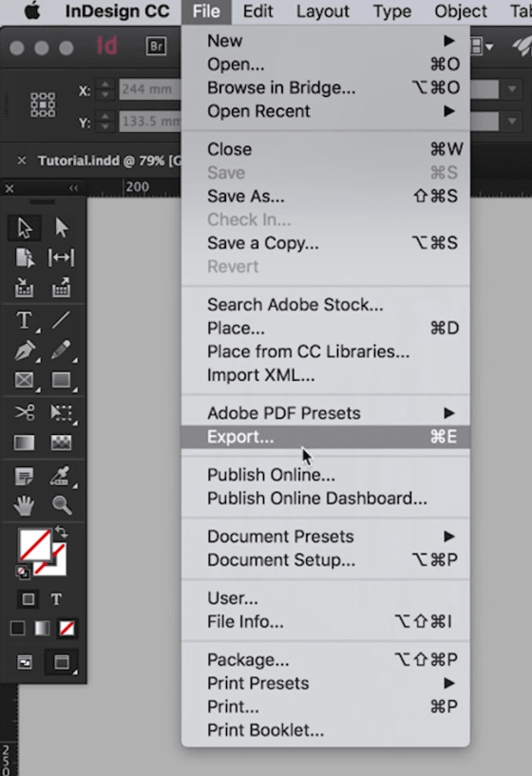This screenshot has height=776, width=532.
Task: Toggle formatting affects container
Action: click(x=28, y=599)
